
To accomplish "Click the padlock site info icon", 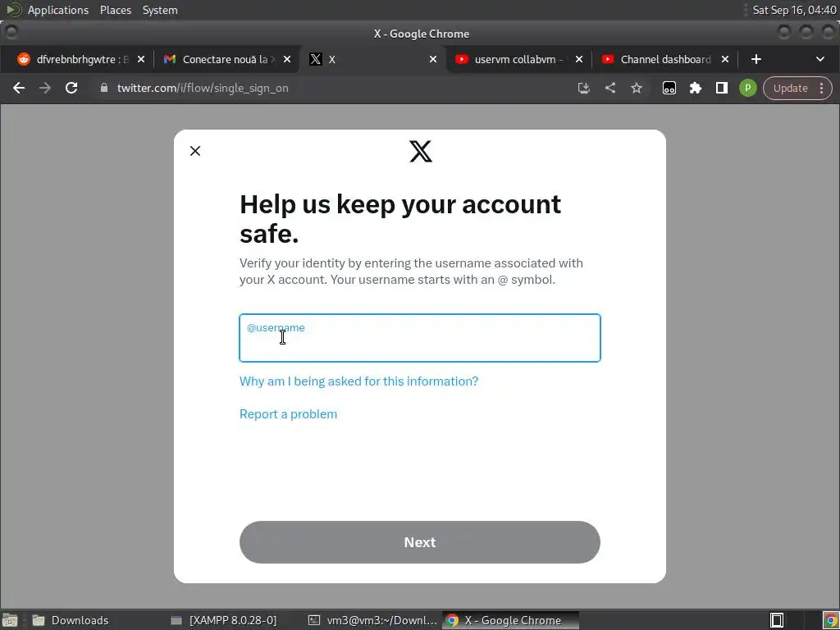I will point(104,88).
